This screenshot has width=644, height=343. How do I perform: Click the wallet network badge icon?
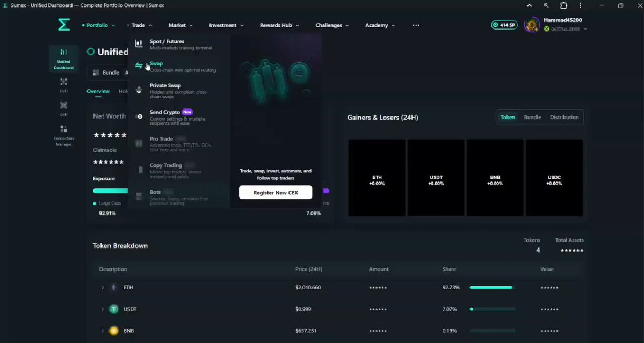click(x=547, y=29)
